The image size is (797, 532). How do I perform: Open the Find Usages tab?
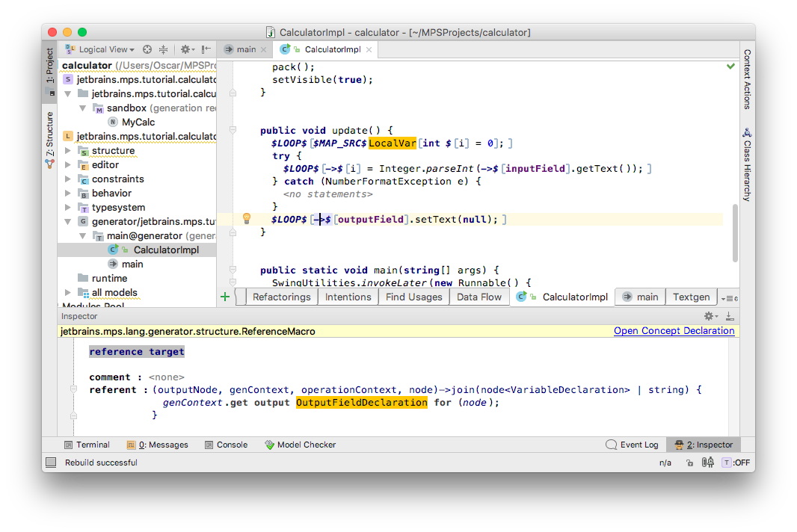(x=413, y=297)
